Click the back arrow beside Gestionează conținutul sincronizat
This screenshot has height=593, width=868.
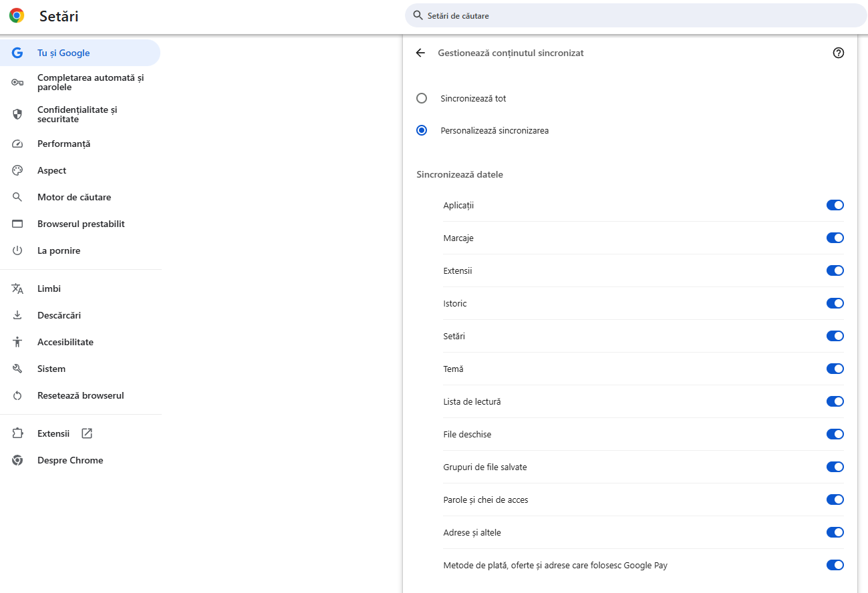point(420,53)
